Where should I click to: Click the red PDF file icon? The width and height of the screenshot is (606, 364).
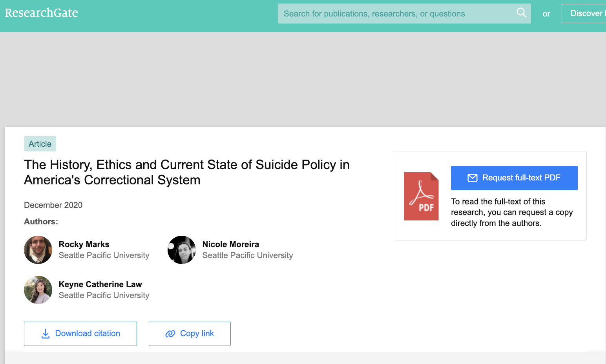421,196
